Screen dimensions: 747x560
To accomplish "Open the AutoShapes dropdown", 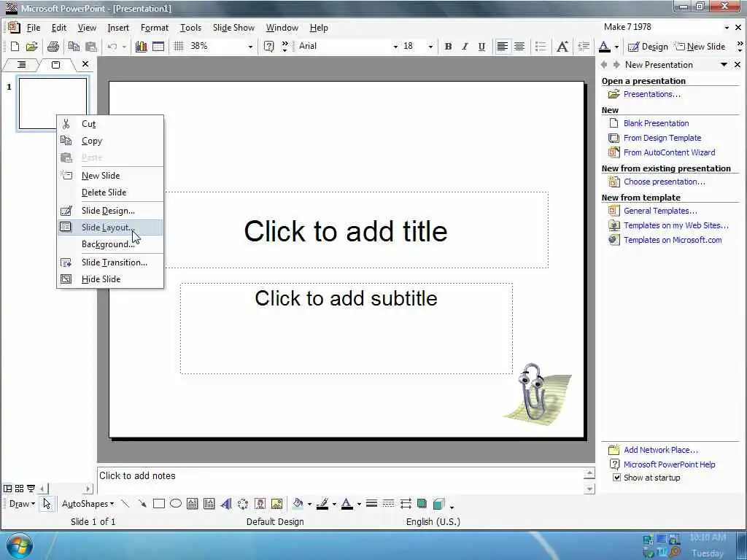I will point(88,504).
